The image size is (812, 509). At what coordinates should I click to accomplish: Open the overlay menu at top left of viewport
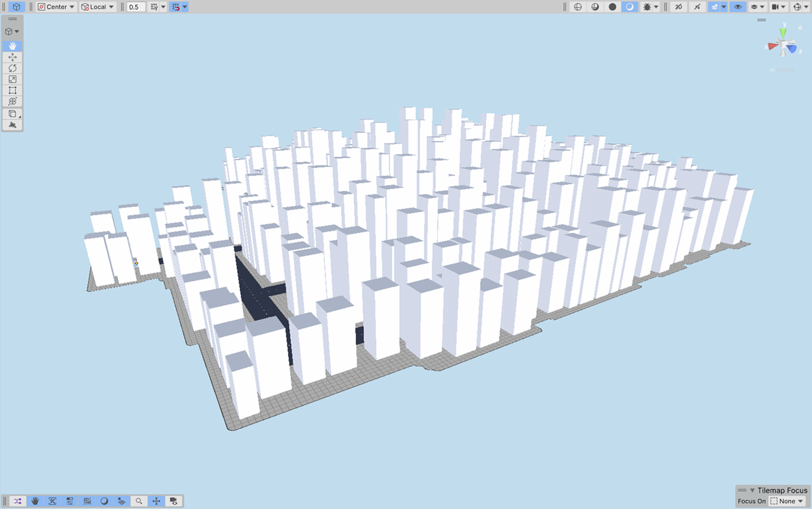click(x=12, y=19)
